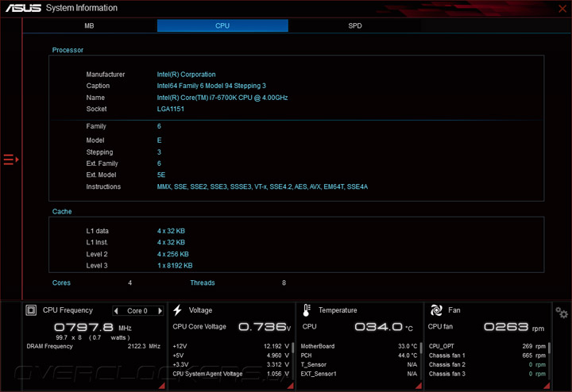Click the T_Sensor row label

click(313, 364)
